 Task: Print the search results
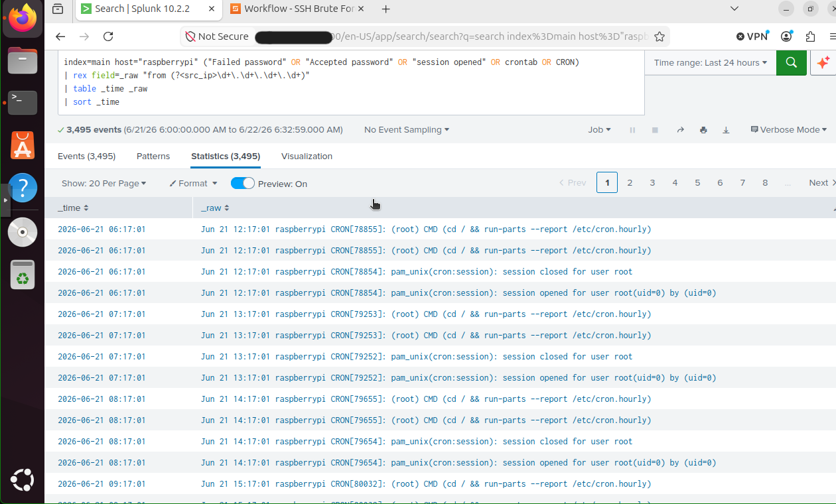coord(703,130)
